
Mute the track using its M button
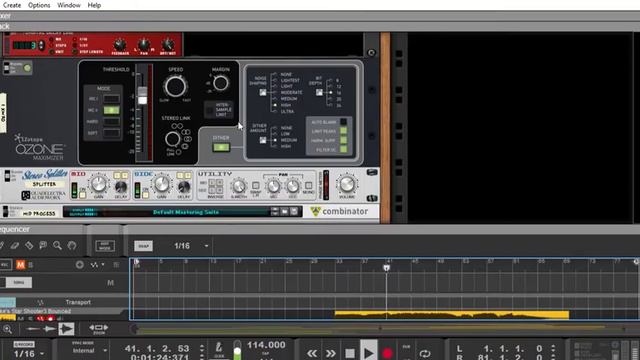pos(110,282)
